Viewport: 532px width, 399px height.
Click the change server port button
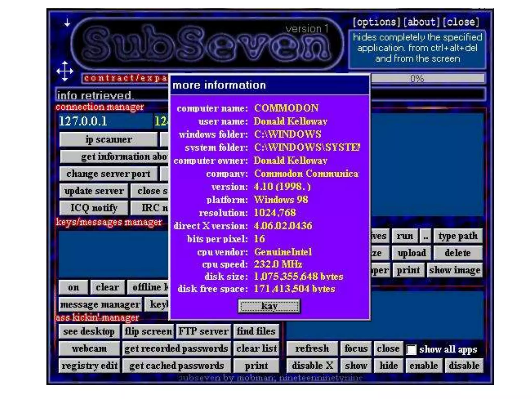click(108, 174)
